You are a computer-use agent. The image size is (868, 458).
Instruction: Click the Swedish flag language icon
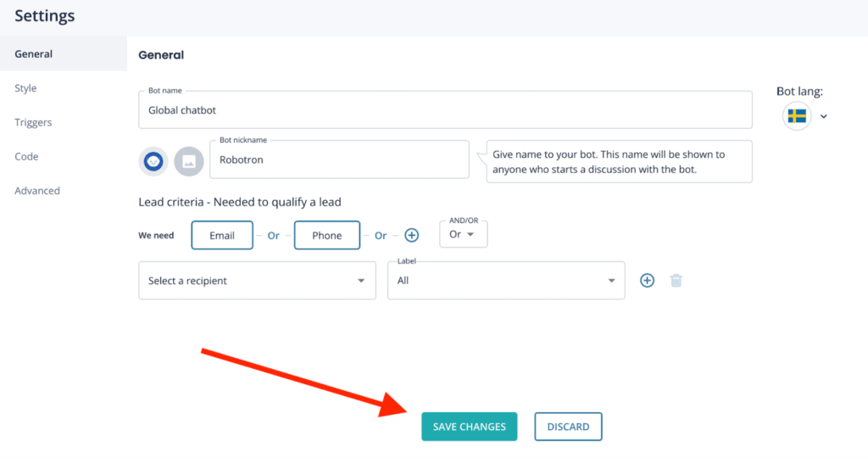pyautogui.click(x=797, y=116)
